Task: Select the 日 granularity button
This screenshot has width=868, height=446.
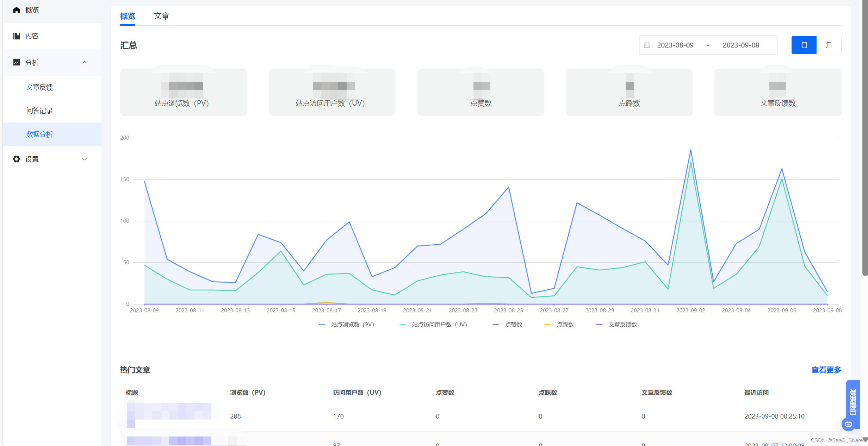Action: point(804,45)
